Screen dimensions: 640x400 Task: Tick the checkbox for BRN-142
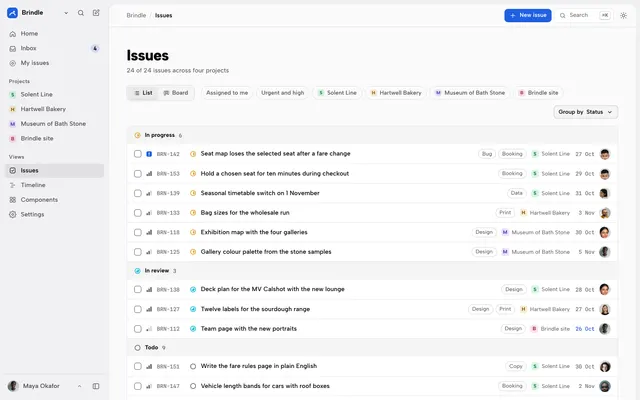(x=138, y=154)
